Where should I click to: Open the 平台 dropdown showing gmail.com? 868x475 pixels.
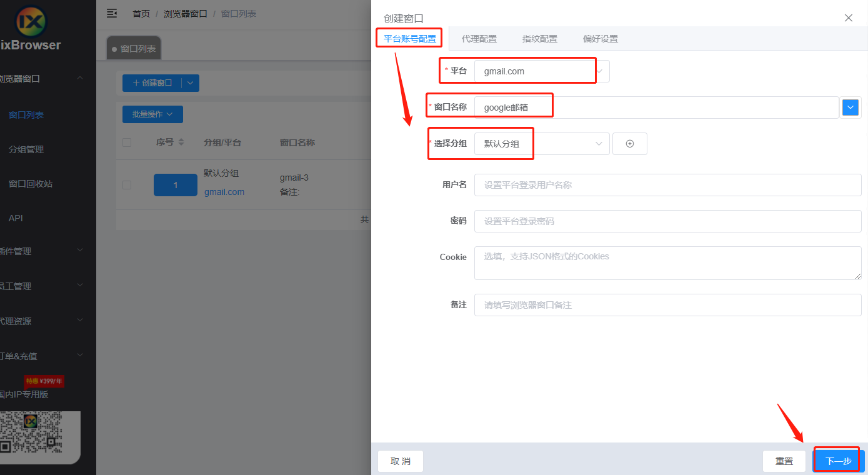(541, 71)
